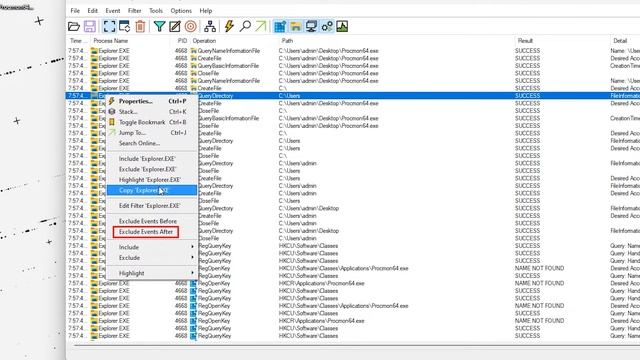Click the Jump To arrow toolbar icon
The height and width of the screenshot is (360, 640).
(x=260, y=27)
